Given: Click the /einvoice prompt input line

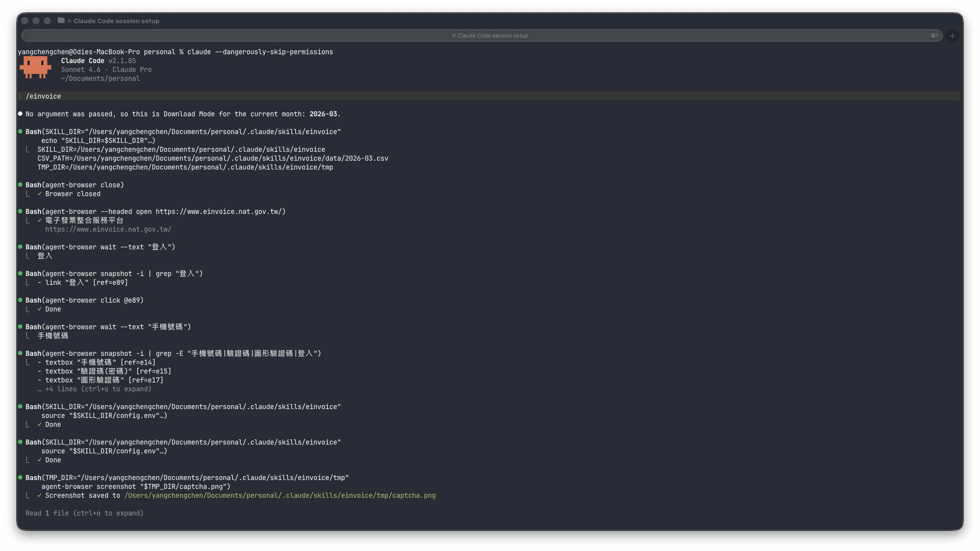Looking at the screenshot, I should coord(43,96).
